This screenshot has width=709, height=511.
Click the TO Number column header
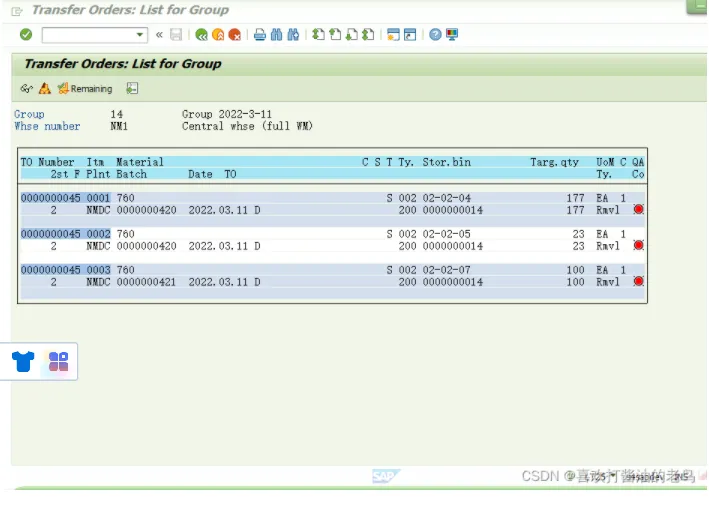(x=47, y=162)
